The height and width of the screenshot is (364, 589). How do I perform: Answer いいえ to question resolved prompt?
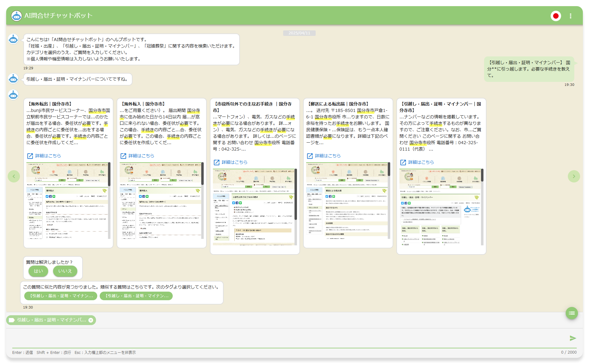[65, 271]
